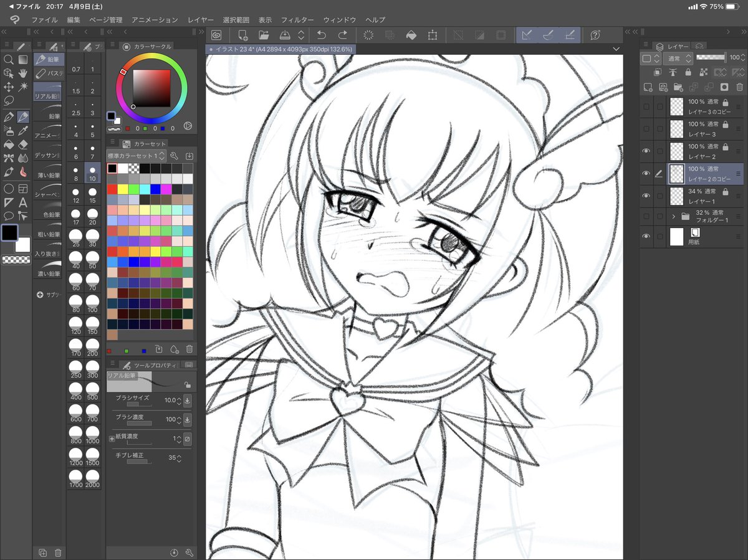Screen dimensions: 748x560
Task: Select the Eraser tool
Action: (x=23, y=144)
